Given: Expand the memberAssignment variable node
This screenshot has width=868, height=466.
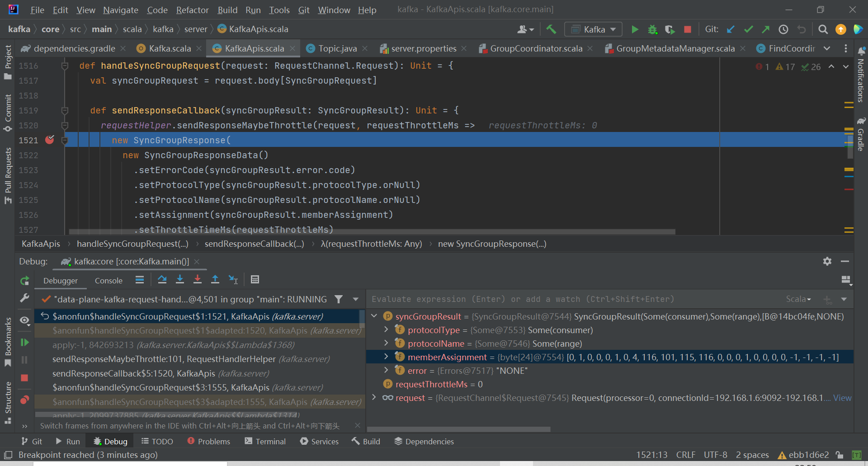Looking at the screenshot, I should [x=386, y=357].
